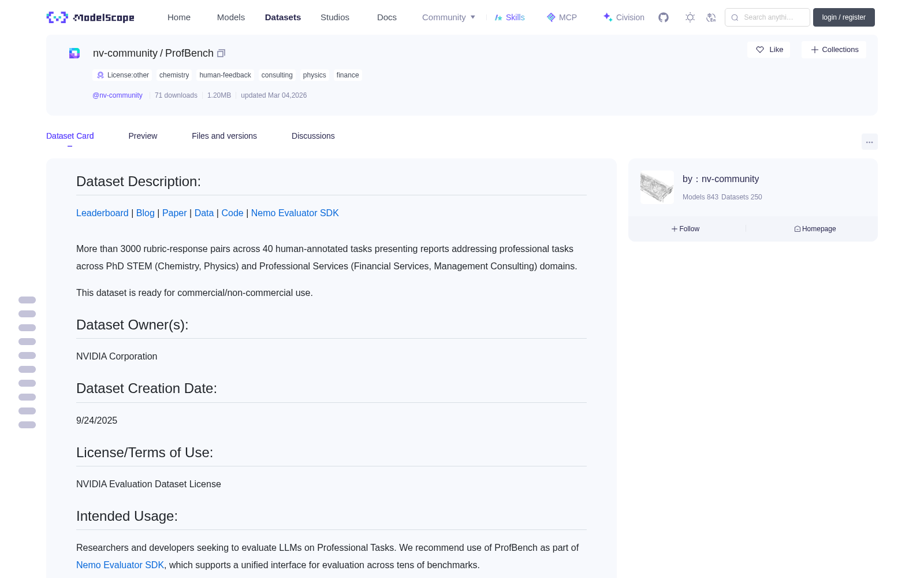
Task: Open the Docs menu item
Action: tap(387, 17)
